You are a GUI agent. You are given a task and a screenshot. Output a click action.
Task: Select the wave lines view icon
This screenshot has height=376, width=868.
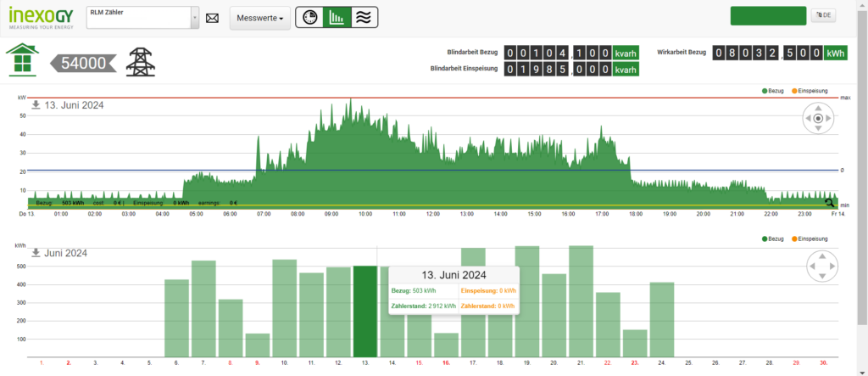(364, 18)
